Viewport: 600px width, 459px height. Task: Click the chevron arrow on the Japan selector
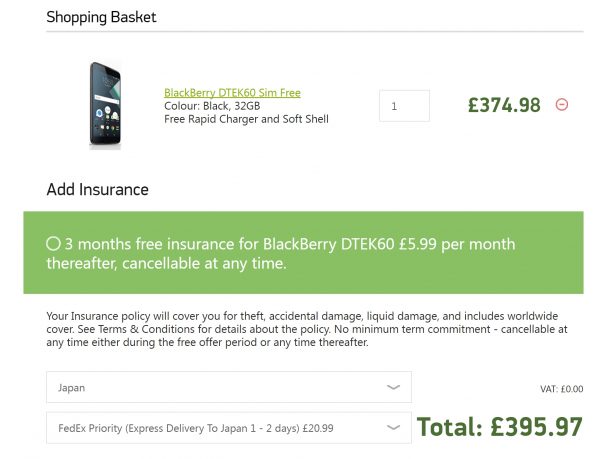click(x=393, y=387)
